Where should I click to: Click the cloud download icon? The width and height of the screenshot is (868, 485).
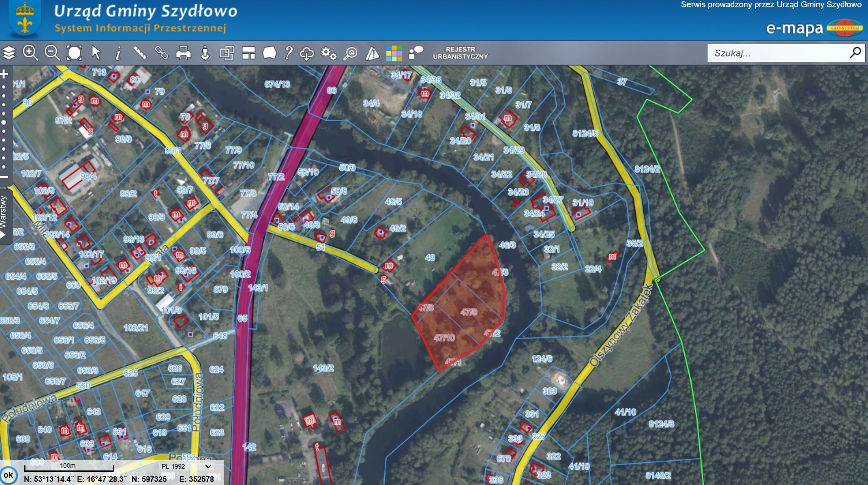(x=307, y=54)
